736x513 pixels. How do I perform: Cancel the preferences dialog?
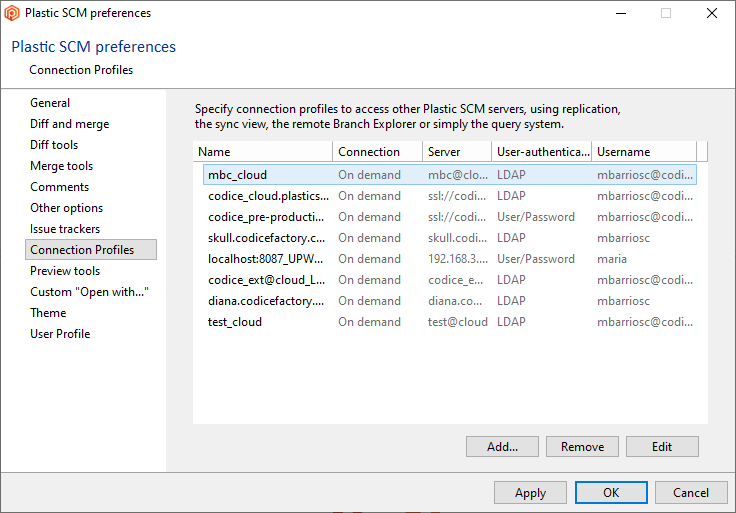pyautogui.click(x=691, y=492)
